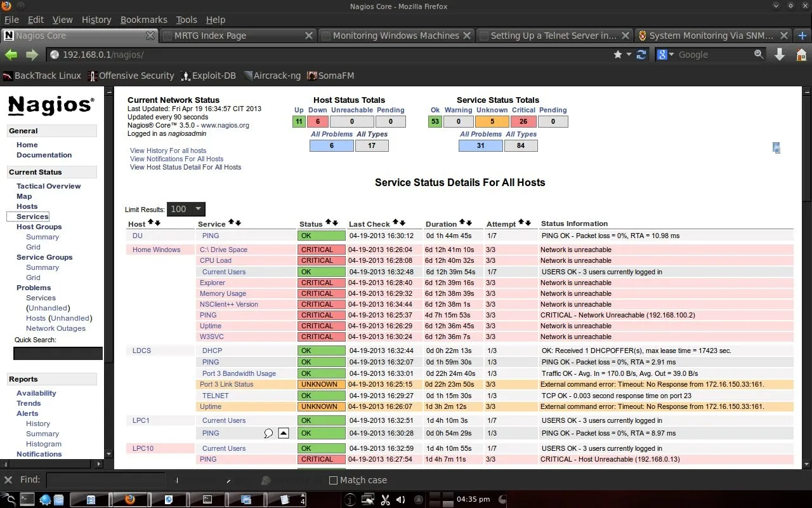Close the Nagios Core tab
Image resolution: width=812 pixels, height=508 pixels.
coord(150,36)
